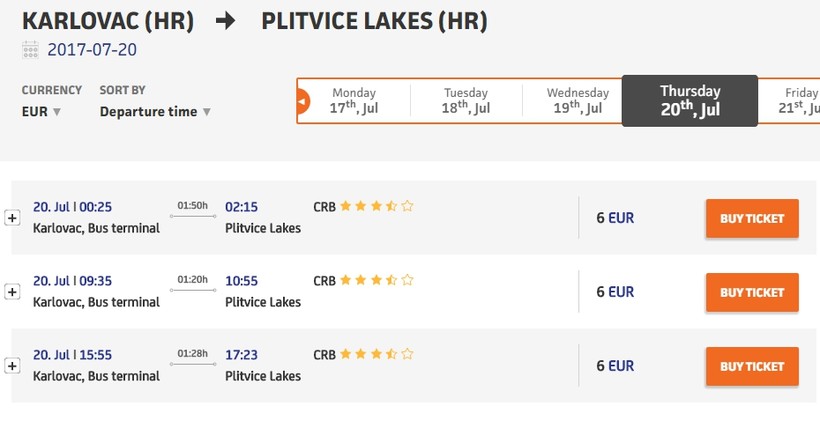The height and width of the screenshot is (421, 820).
Task: Expand details for the 00:25 departure
Action: [x=12, y=218]
